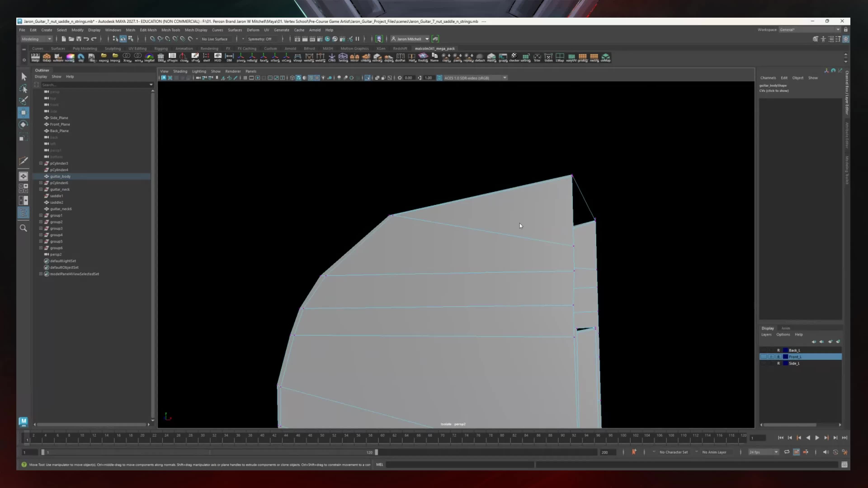Click the Play forwards button on timeline
This screenshot has height=488, width=868.
[x=817, y=438]
